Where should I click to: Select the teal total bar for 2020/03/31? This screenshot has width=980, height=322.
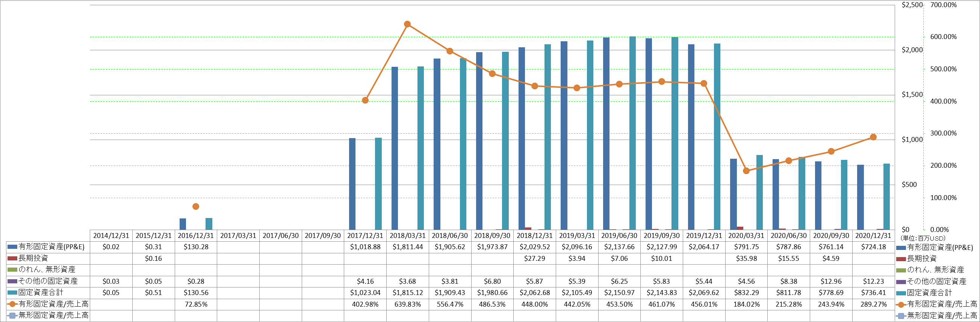(x=759, y=193)
